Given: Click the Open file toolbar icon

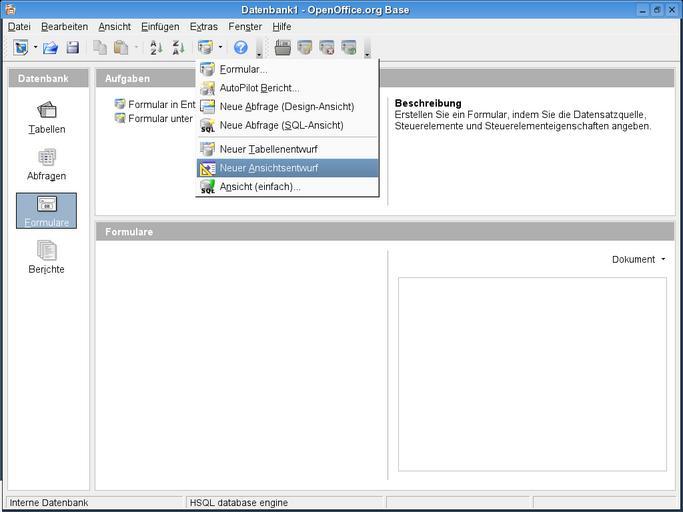Looking at the screenshot, I should pyautogui.click(x=50, y=47).
